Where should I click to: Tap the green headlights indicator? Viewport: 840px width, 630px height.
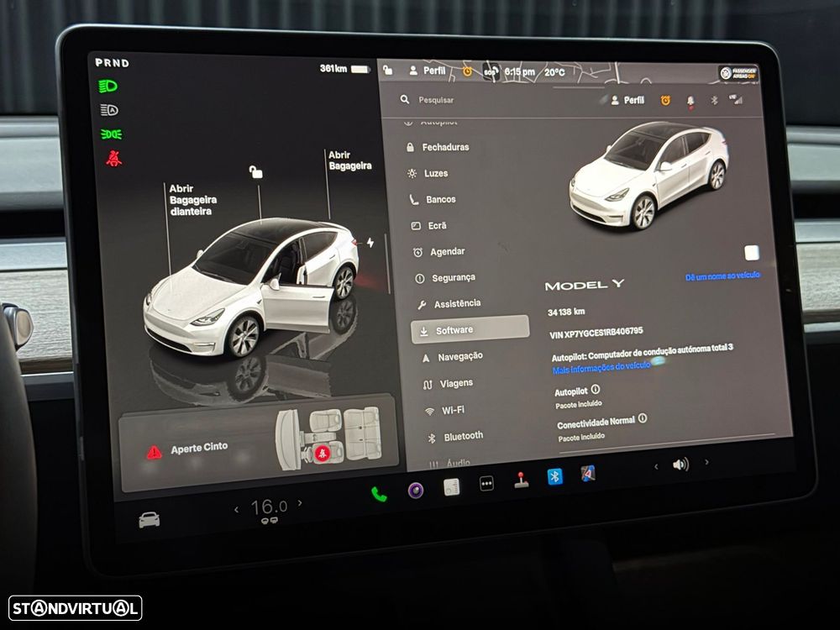point(108,86)
